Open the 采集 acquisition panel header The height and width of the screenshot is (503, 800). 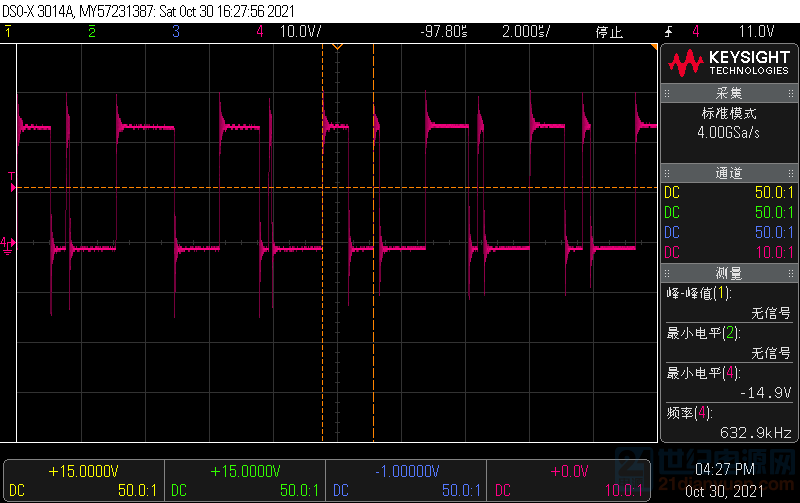click(729, 93)
